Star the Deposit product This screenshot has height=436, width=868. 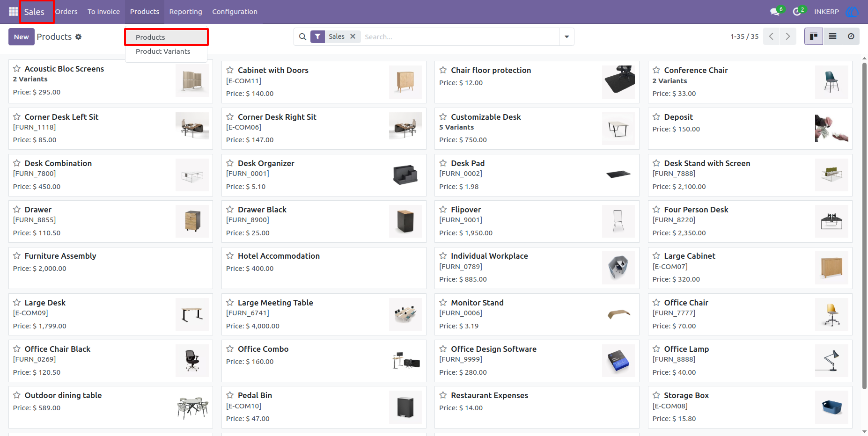656,116
